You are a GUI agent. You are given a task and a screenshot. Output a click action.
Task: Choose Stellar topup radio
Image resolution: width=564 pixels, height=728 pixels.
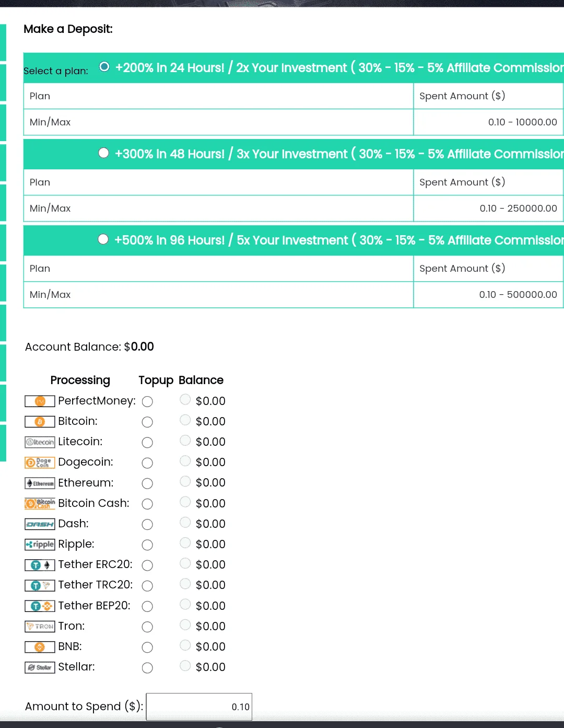[147, 668]
